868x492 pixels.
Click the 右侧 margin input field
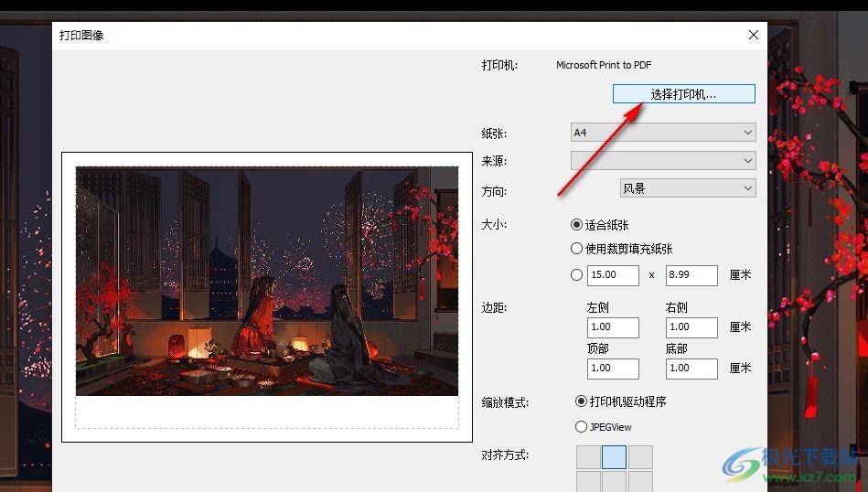pos(691,327)
